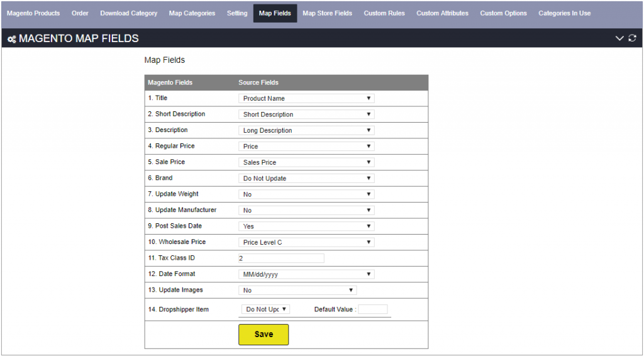
Task: Go to Magento Products tab
Action: tap(33, 13)
